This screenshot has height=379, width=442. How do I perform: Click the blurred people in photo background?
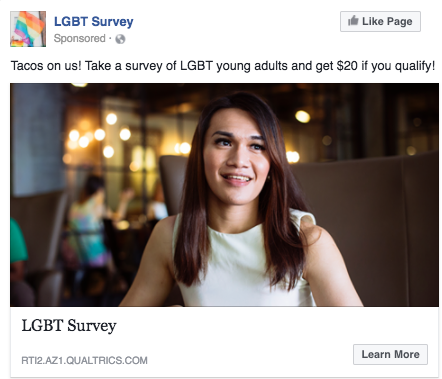click(87, 227)
